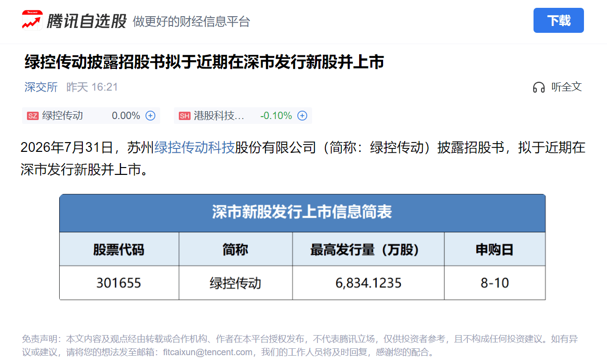Click the 最高发行量（万股） column header
Viewport: 607px width, 364px height.
[x=368, y=249]
